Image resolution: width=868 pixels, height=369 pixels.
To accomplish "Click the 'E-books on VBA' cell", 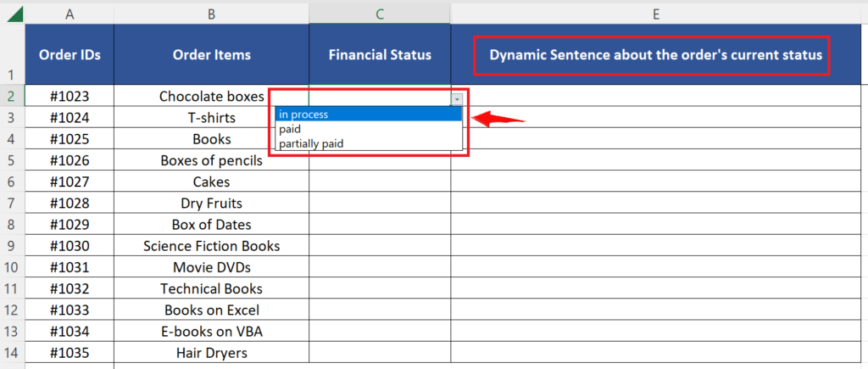I will pos(211,332).
